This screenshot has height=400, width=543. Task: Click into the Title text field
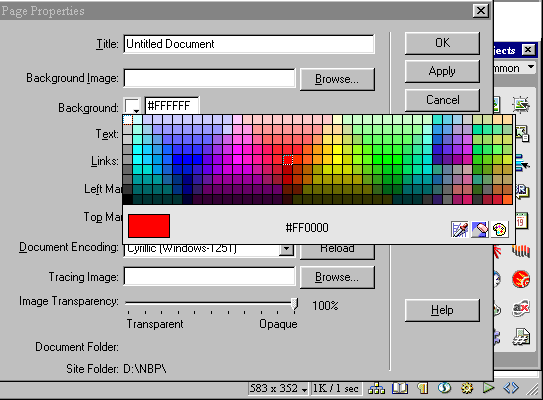[249, 44]
